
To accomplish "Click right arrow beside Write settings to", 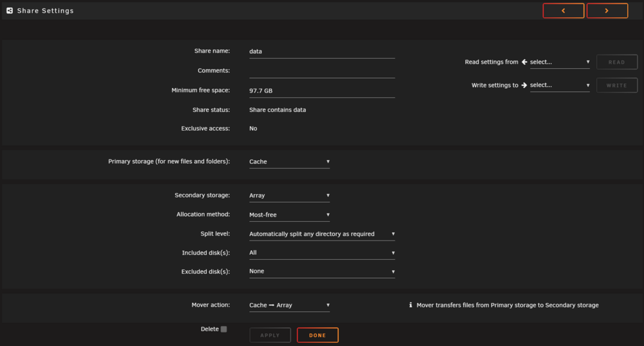I will [x=524, y=86].
